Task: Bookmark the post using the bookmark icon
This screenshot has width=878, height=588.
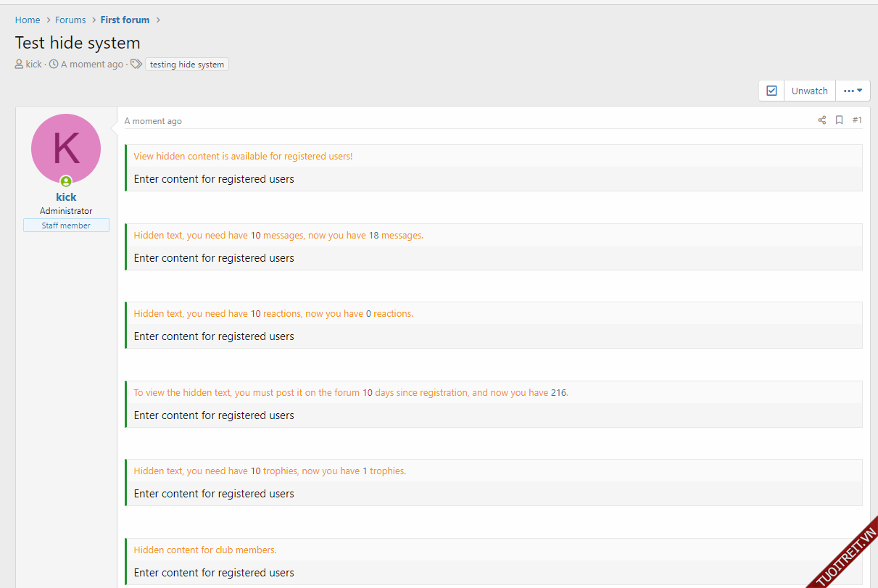Action: [x=839, y=120]
